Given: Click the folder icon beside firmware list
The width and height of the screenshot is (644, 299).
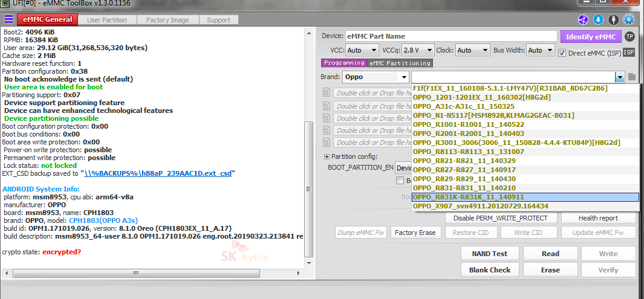Looking at the screenshot, I should click(632, 77).
